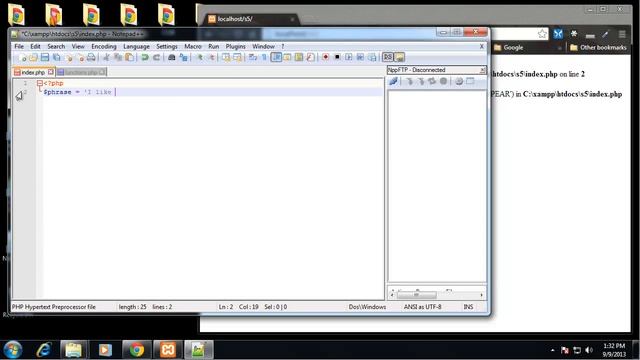This screenshot has height=360, width=640.
Task: Show hidden system tray icons arrow
Action: 552,350
